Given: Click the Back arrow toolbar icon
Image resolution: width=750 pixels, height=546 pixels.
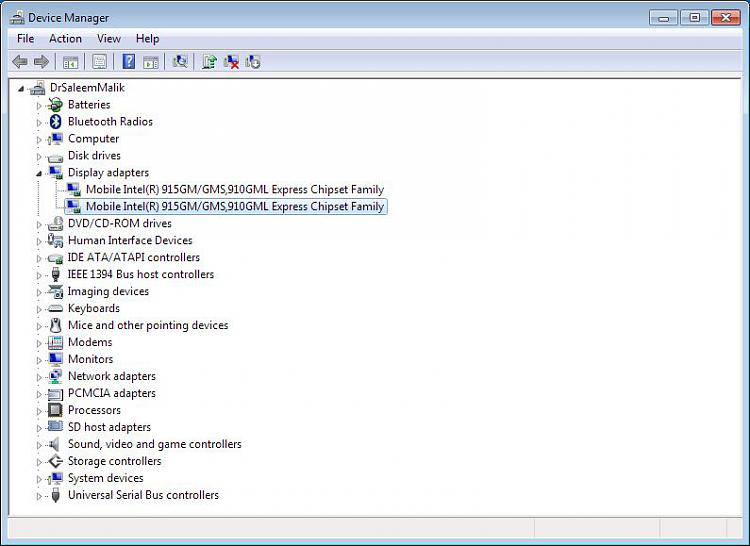Looking at the screenshot, I should [20, 62].
